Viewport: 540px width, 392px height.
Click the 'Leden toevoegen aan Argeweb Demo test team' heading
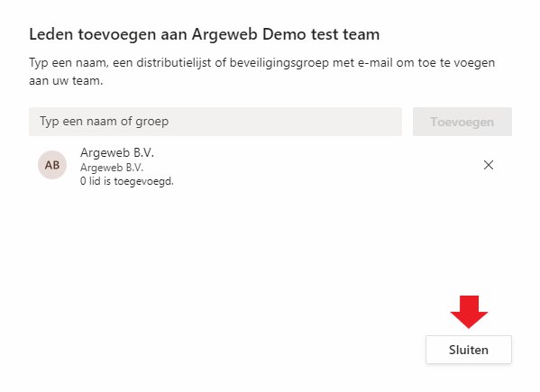(205, 34)
